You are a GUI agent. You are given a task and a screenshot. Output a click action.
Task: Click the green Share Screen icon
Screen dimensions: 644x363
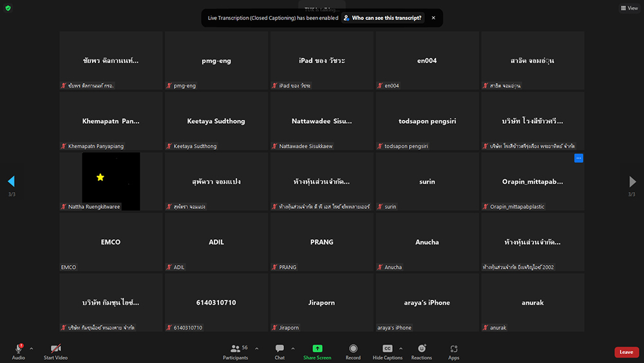click(317, 351)
